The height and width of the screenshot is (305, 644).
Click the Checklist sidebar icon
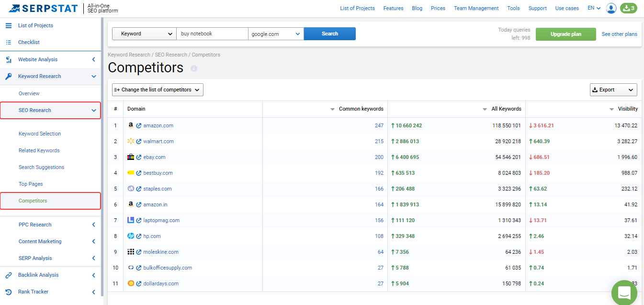click(x=9, y=42)
